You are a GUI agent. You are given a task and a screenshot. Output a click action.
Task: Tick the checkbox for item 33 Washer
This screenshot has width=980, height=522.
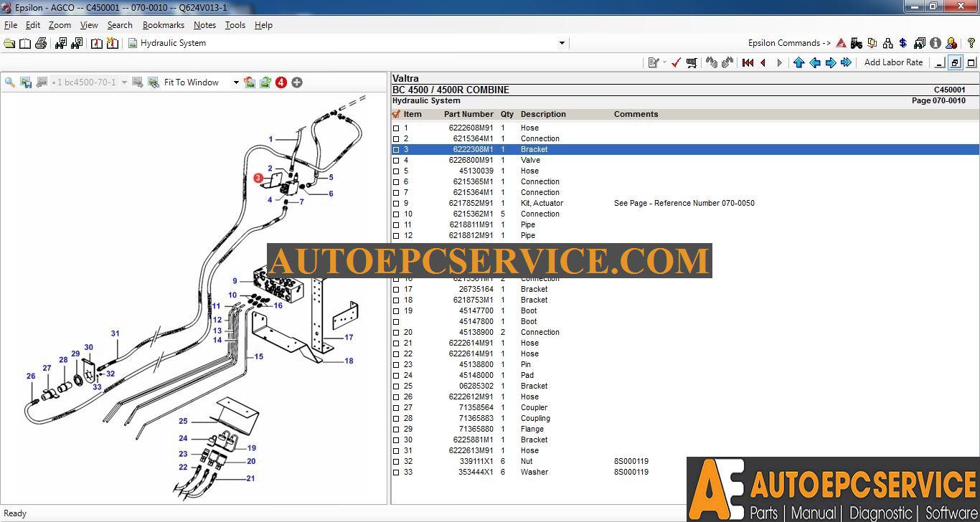[x=396, y=473]
